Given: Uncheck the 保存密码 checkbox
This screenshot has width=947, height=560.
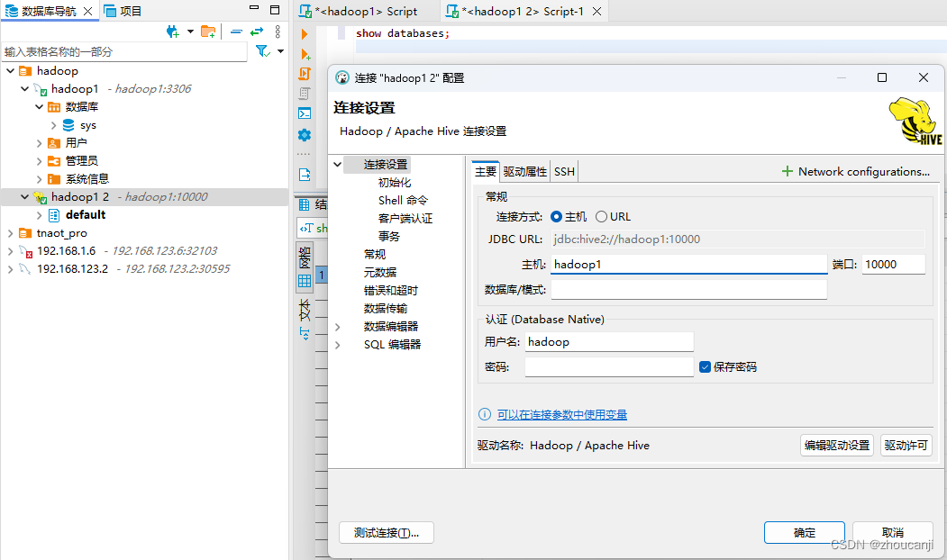Looking at the screenshot, I should point(706,366).
